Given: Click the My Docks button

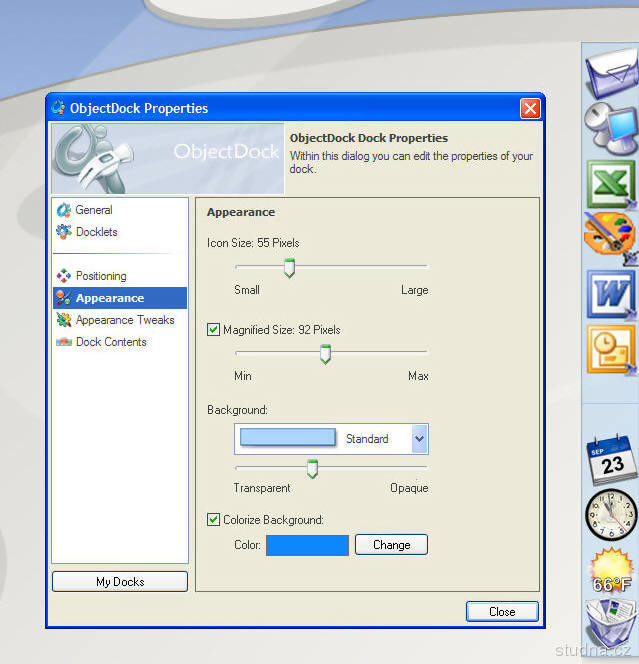Looking at the screenshot, I should 120,581.
